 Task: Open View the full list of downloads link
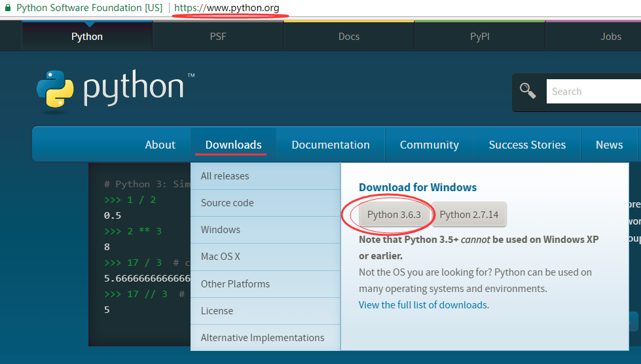(423, 305)
